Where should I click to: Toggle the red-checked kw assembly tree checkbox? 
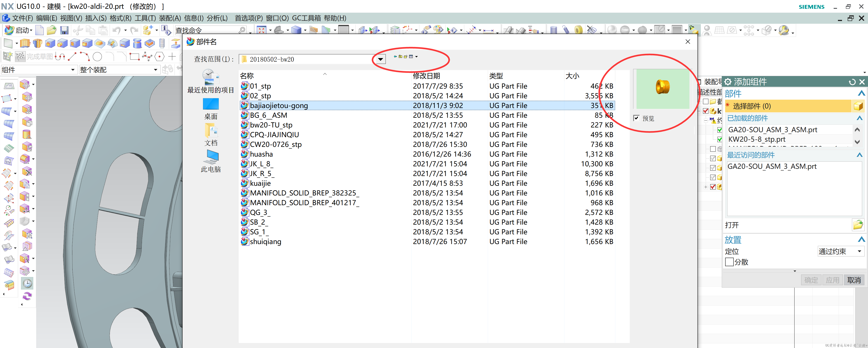point(705,111)
